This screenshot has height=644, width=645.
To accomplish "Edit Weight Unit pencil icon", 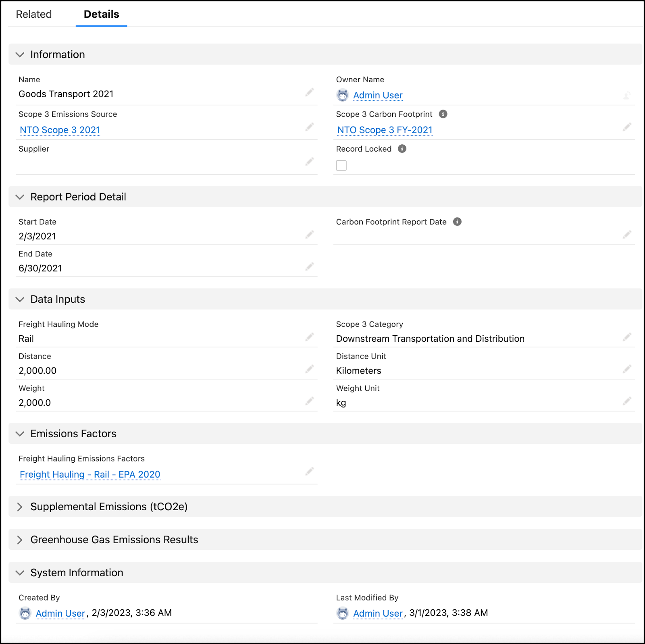I will point(627,401).
